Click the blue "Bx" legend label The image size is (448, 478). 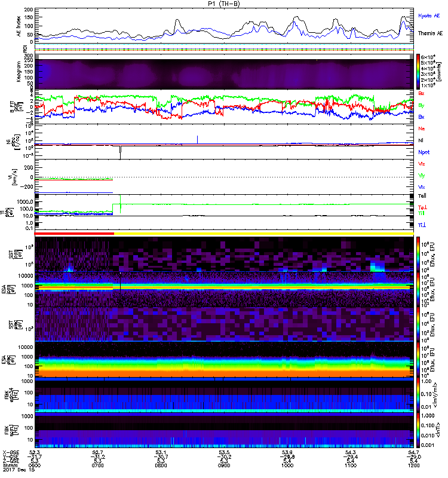pos(421,117)
